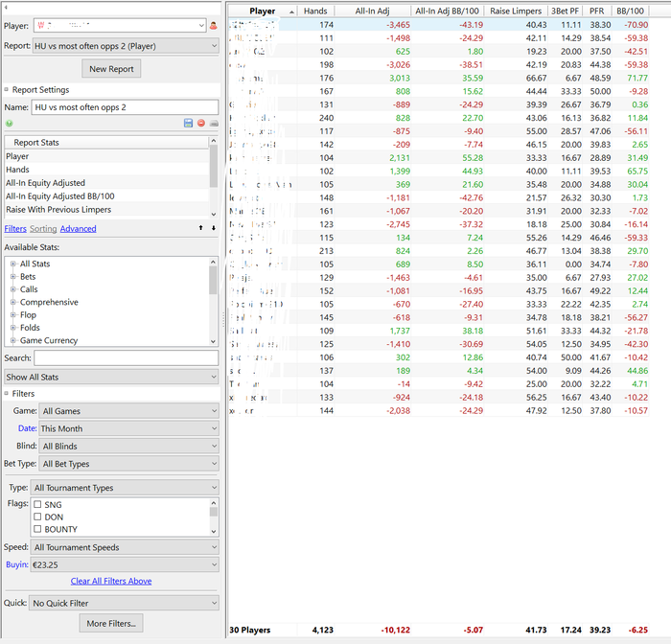
Task: Collapse the Report Settings section
Action: [x=7, y=90]
